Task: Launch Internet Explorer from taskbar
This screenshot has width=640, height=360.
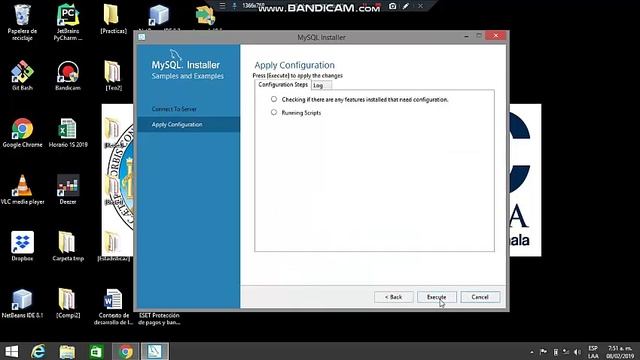Action: [x=38, y=351]
